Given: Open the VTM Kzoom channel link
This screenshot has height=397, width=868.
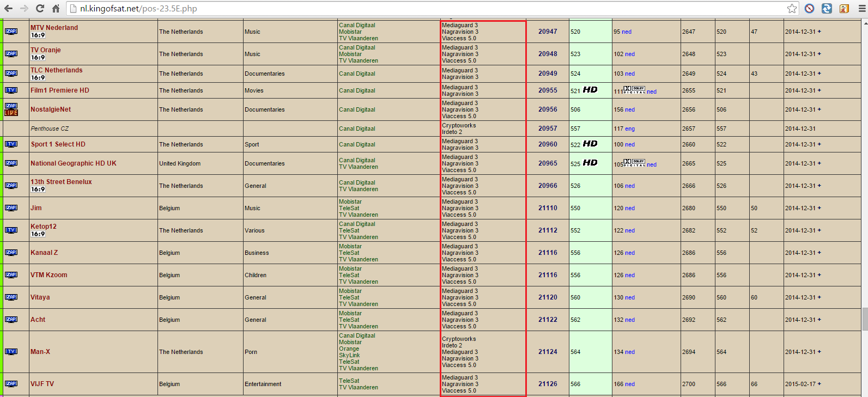Looking at the screenshot, I should point(49,275).
